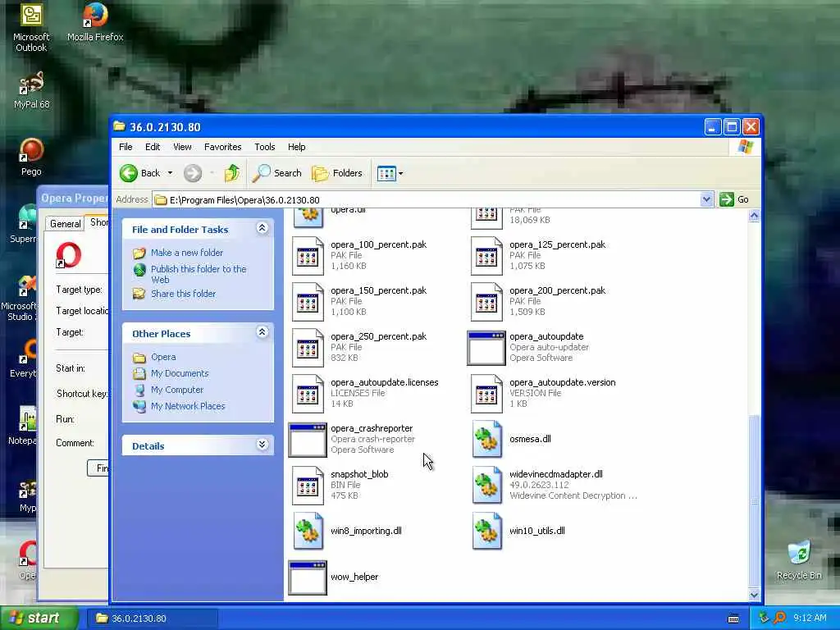Collapse File and Folder Tasks panel
The image size is (840, 630).
click(262, 228)
